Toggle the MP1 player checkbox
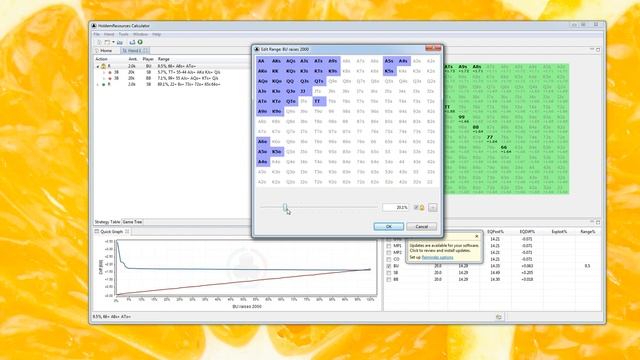Screen dimensions: 640x360 (x=389, y=246)
